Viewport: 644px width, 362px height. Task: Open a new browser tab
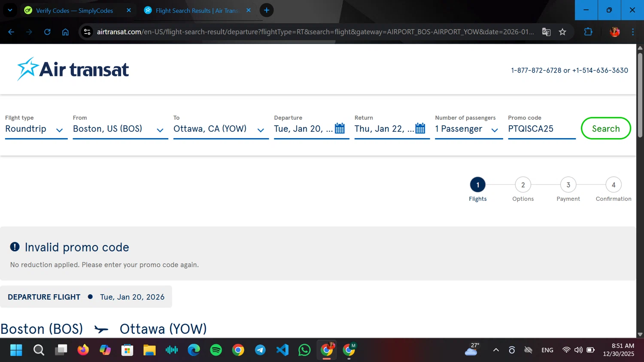(x=267, y=10)
